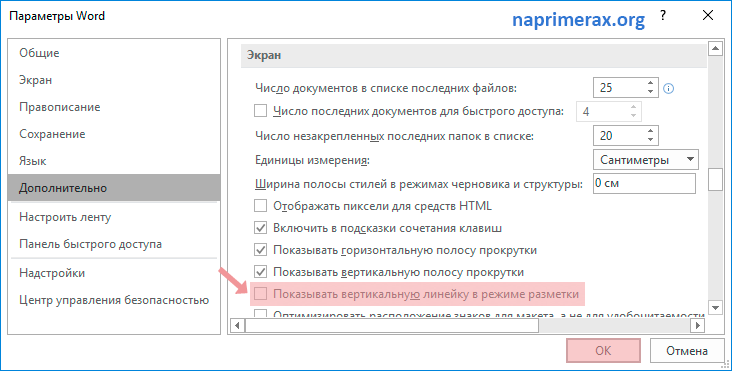The image size is (732, 371).
Task: Open the Единицы измерения 'Сантиметры' dropdown
Action: coord(646,160)
